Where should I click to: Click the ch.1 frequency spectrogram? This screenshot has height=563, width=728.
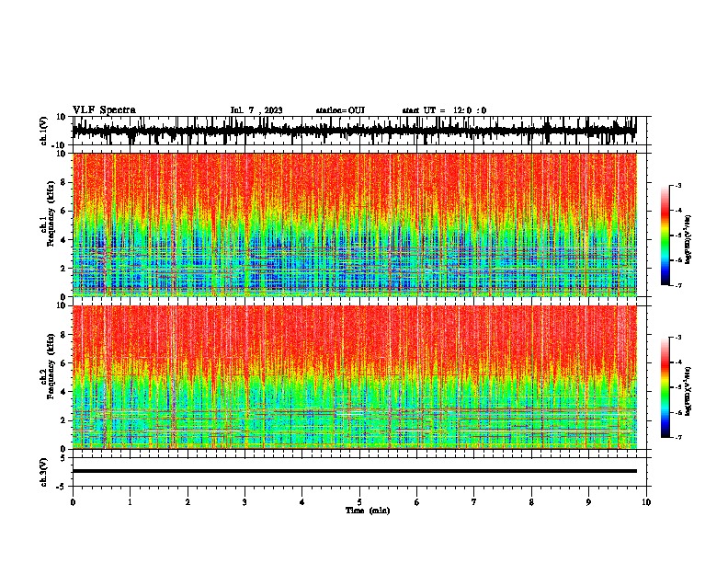tap(354, 224)
